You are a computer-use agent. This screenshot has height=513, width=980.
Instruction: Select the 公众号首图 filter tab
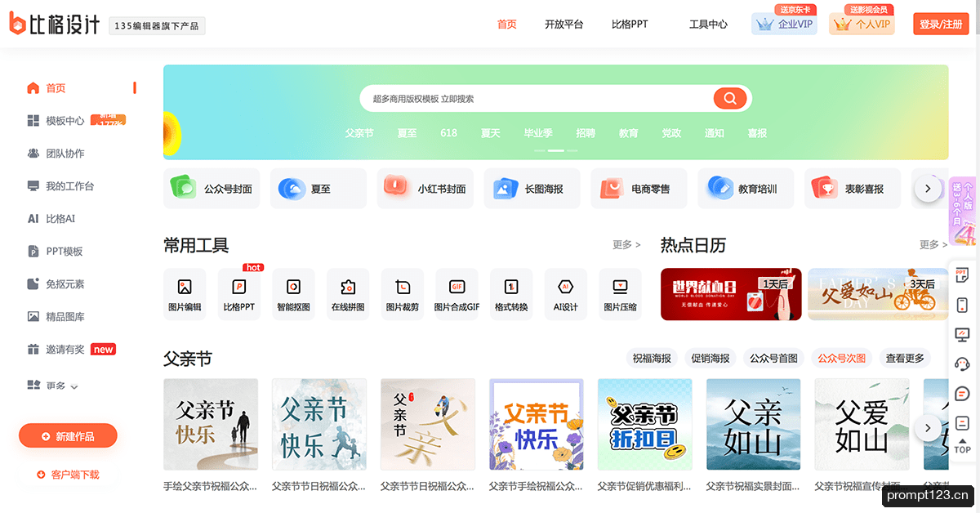click(x=773, y=358)
